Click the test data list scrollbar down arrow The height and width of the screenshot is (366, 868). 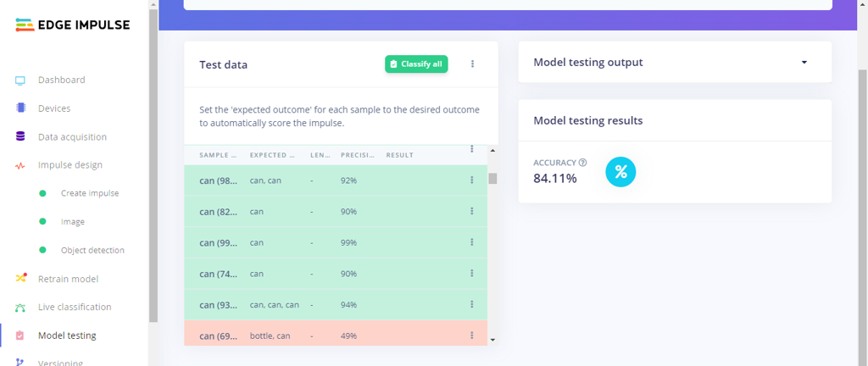492,340
